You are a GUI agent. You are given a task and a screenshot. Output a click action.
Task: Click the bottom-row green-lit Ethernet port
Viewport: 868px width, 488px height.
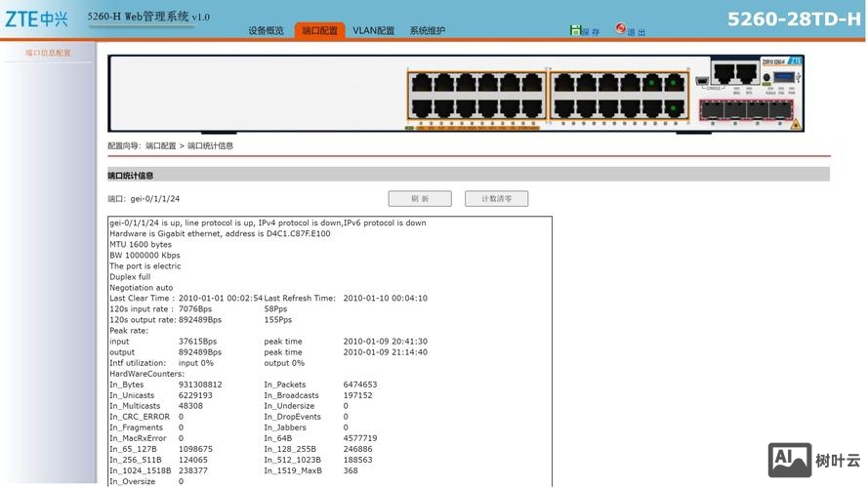click(675, 107)
